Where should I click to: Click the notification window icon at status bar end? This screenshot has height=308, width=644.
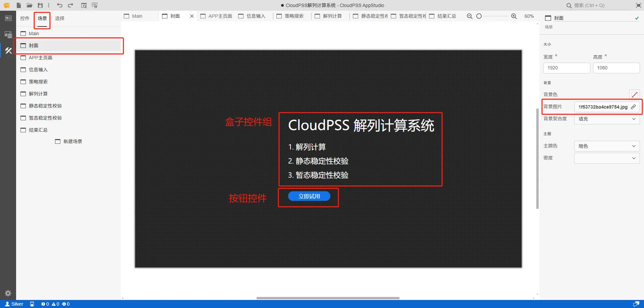[636, 304]
